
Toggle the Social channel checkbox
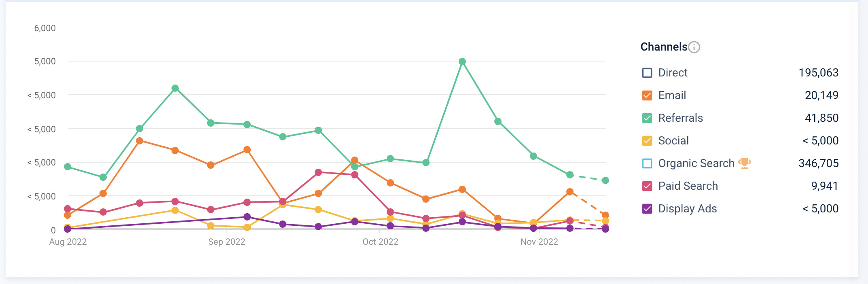point(647,141)
